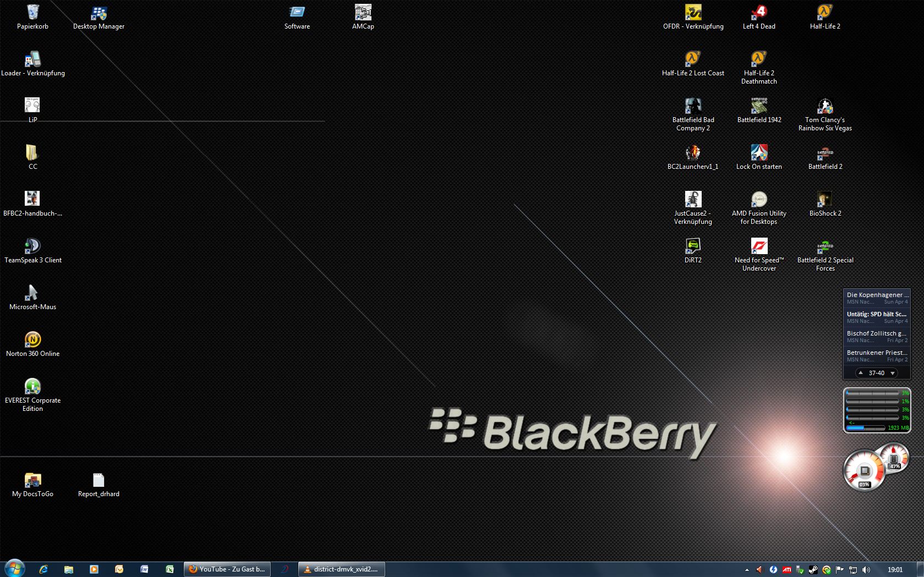This screenshot has height=577, width=924.
Task: Select the Half-Life 2 Deathmatch icon
Action: point(759,68)
